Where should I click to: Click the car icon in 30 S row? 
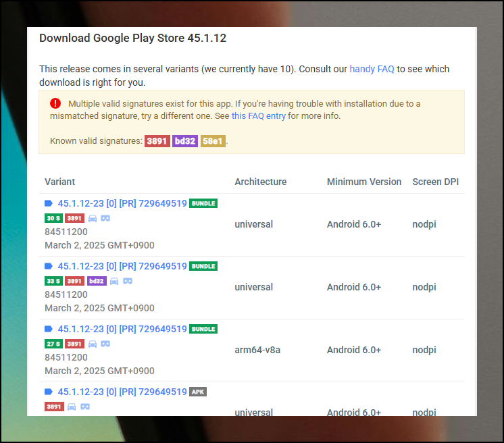tap(93, 218)
